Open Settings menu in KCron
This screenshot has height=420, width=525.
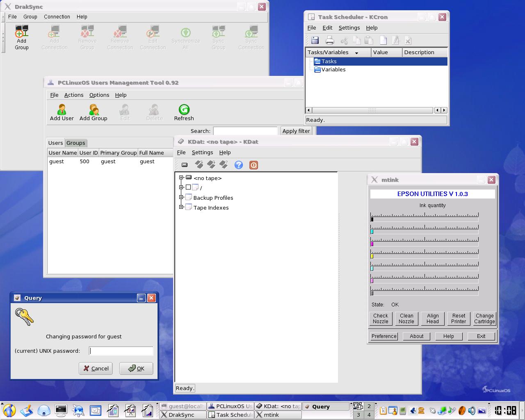coord(349,28)
